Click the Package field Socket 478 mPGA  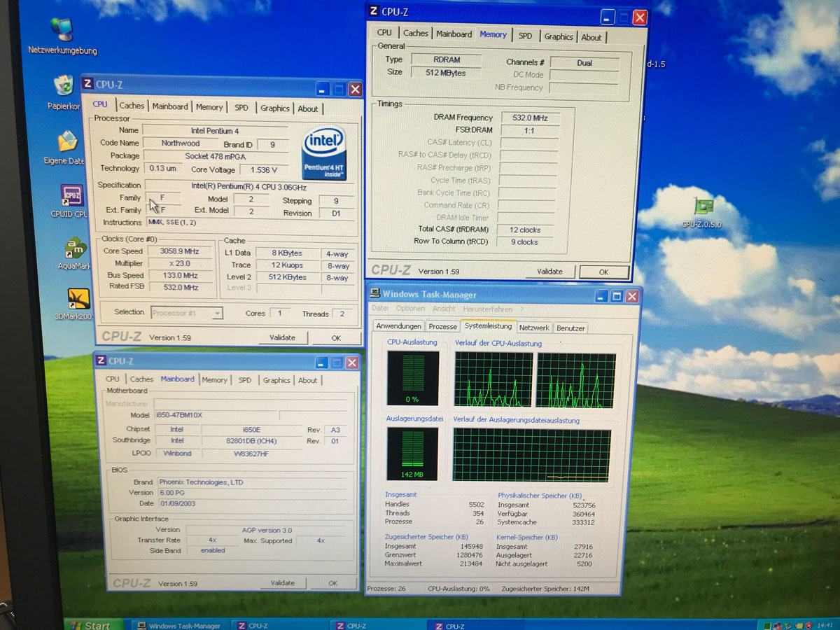point(216,156)
